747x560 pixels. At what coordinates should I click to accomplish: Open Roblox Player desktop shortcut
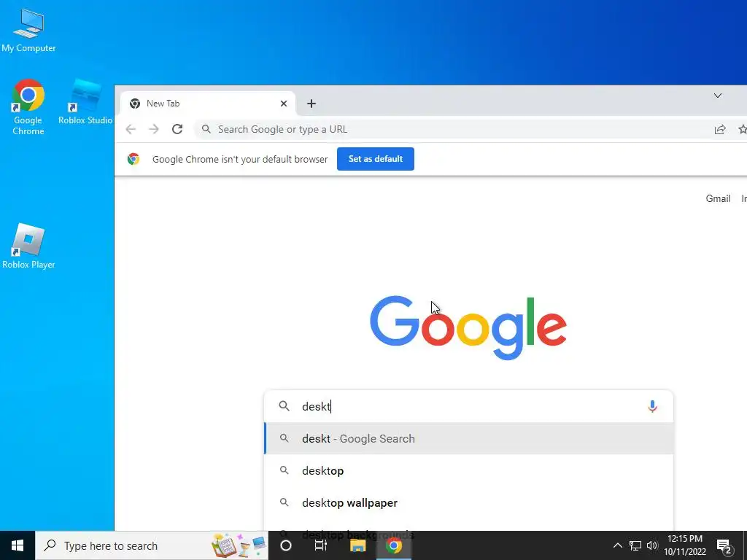point(28,246)
